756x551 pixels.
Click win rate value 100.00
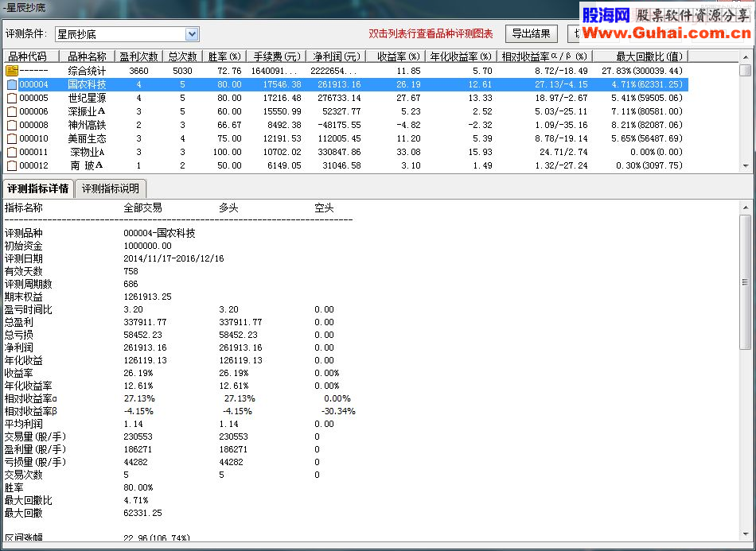[x=227, y=152]
